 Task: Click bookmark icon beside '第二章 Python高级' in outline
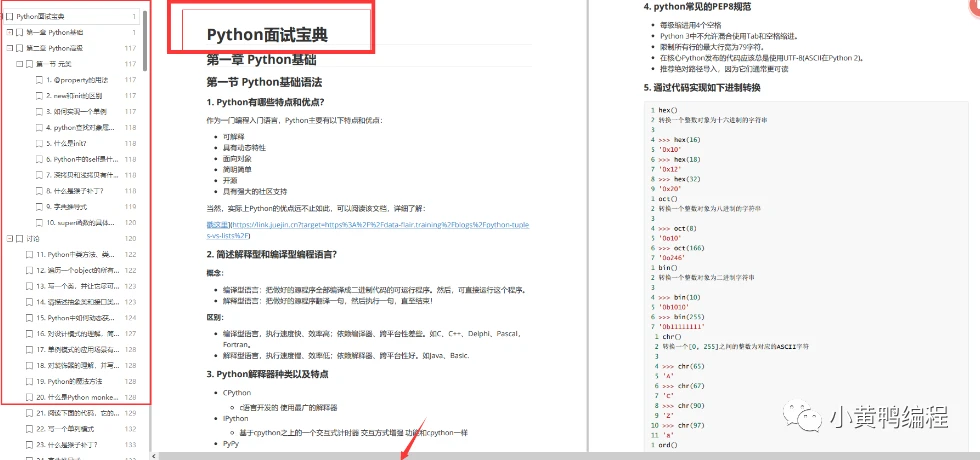[19, 48]
